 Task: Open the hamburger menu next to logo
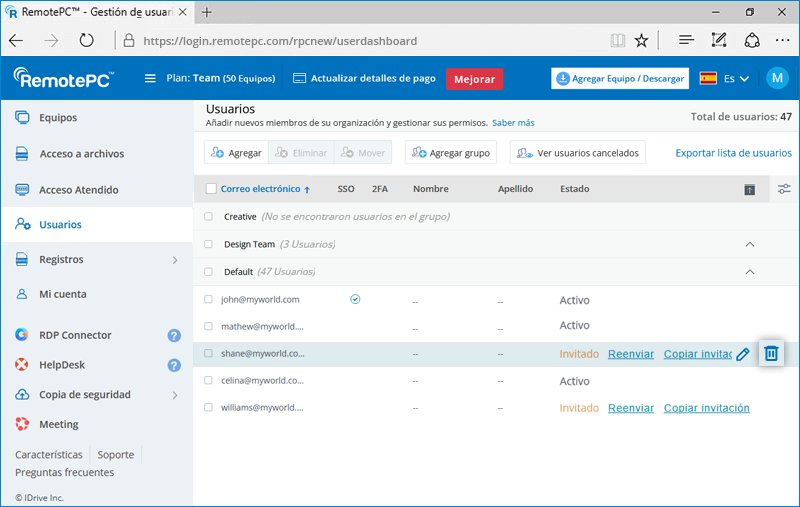pyautogui.click(x=150, y=79)
